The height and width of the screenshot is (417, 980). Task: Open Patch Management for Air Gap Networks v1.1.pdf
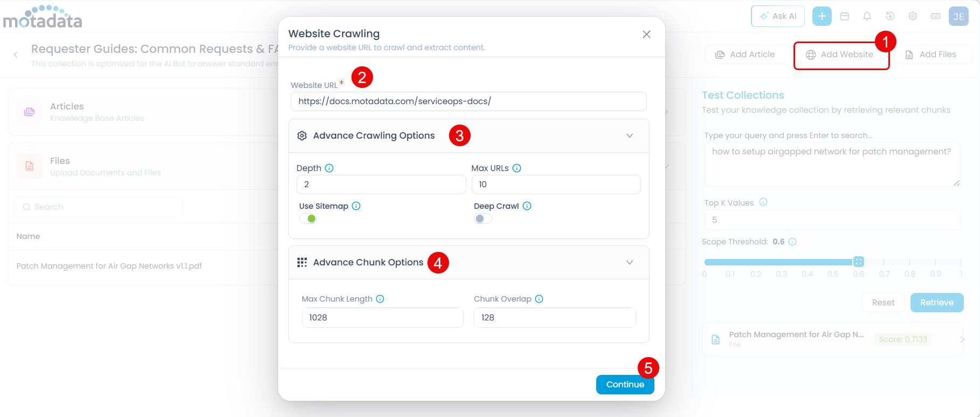click(109, 266)
